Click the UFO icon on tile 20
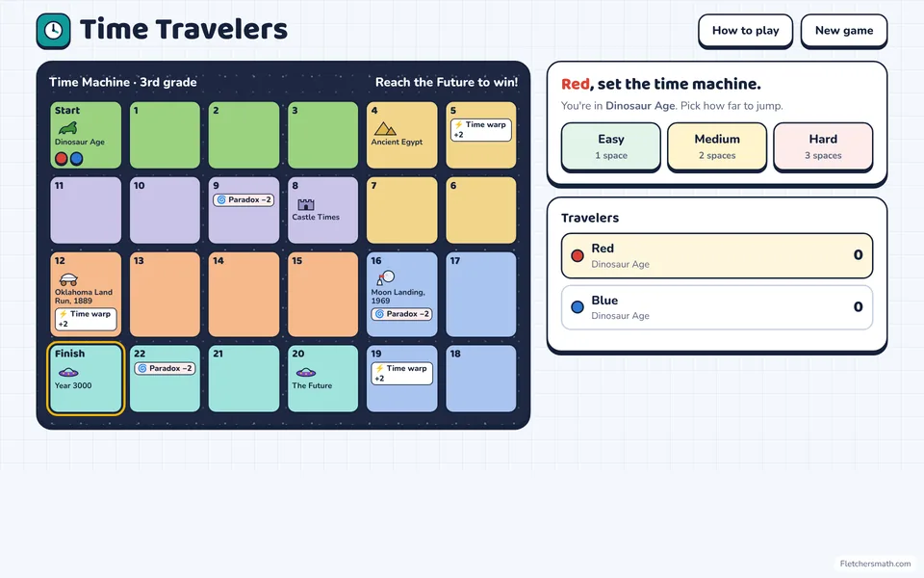Viewport: 924px width, 578px height. (306, 372)
